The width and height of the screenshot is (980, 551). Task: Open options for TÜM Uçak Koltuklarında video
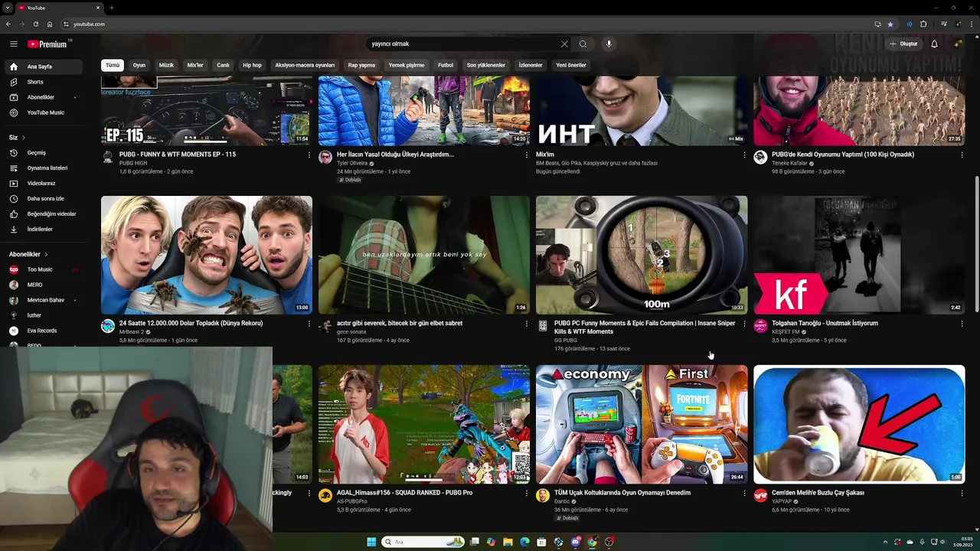(x=744, y=493)
